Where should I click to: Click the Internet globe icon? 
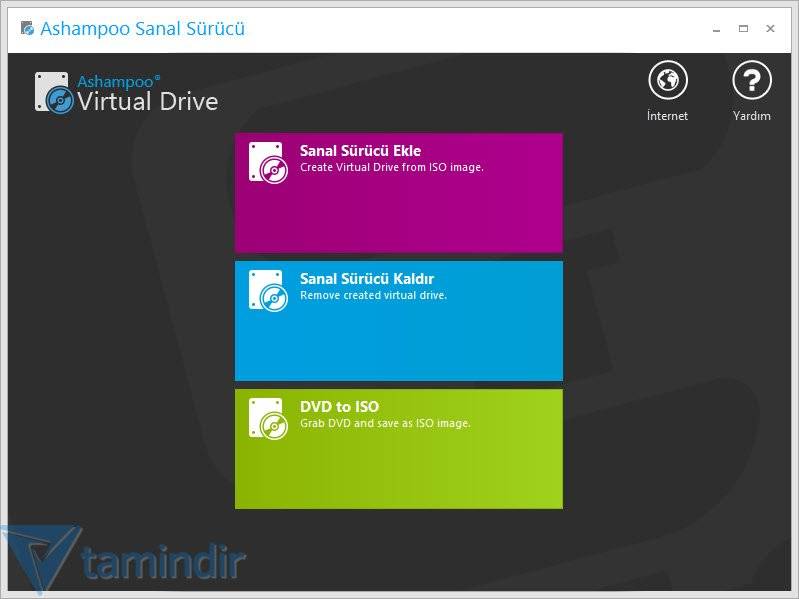(667, 80)
